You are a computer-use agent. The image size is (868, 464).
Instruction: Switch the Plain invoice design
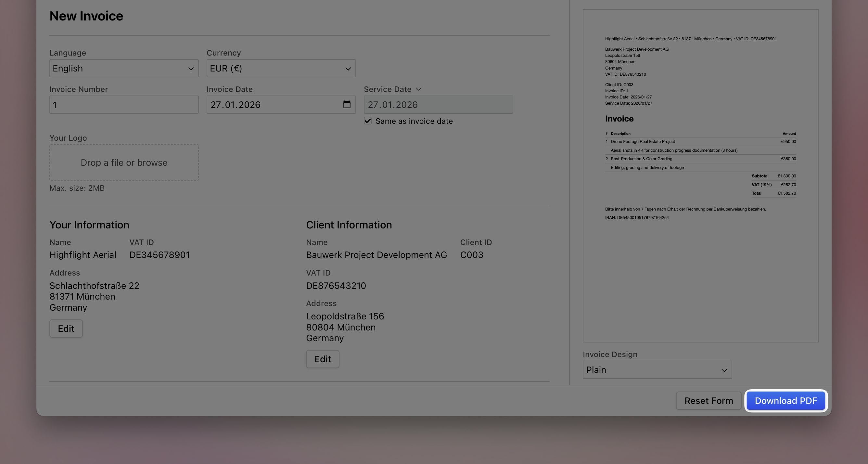tap(657, 370)
